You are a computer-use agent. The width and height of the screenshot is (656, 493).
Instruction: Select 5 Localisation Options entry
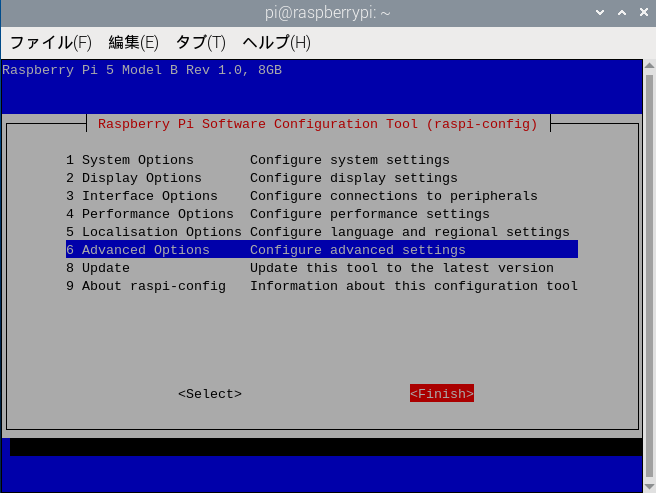tap(322, 232)
